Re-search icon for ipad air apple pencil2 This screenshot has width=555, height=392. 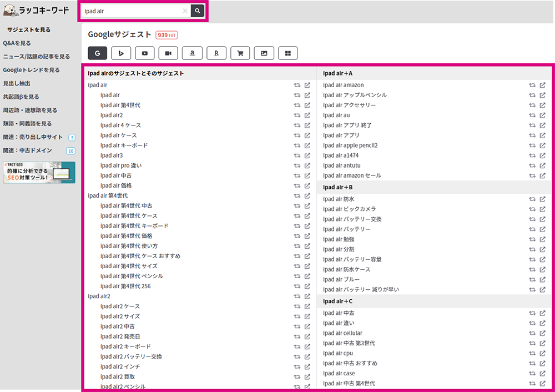[532, 145]
